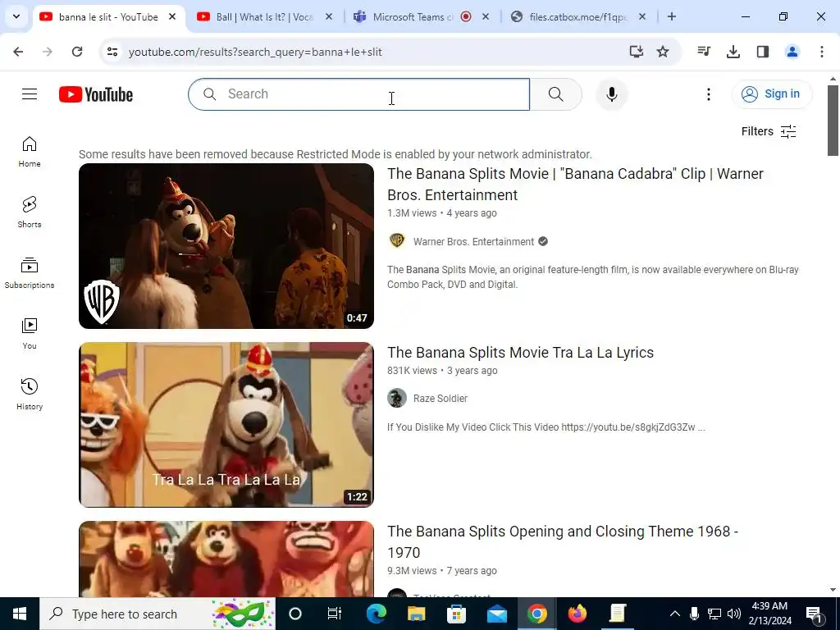The width and height of the screenshot is (840, 630).
Task: Visit the Warner Bros. Entertainment channel name
Action: pyautogui.click(x=473, y=242)
